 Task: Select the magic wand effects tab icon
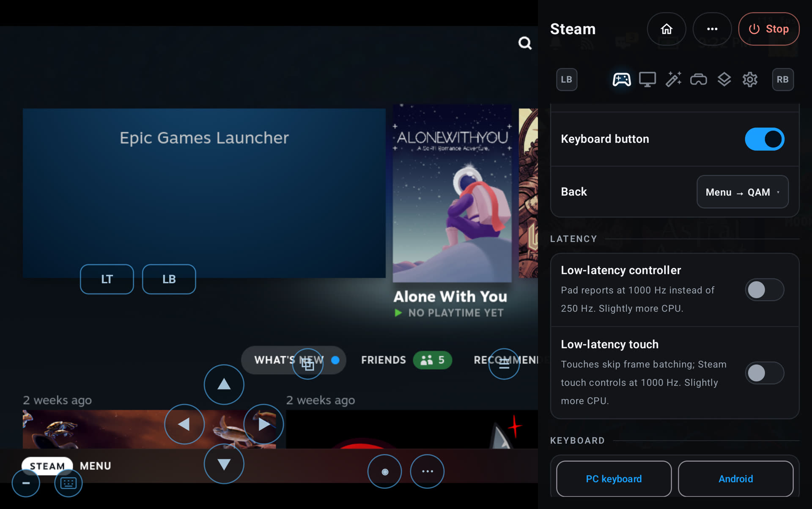[x=673, y=79]
